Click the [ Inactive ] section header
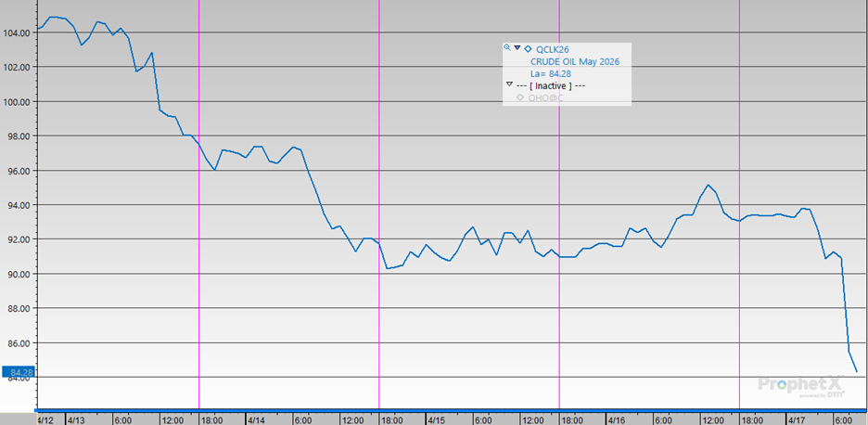Image resolution: width=868 pixels, height=425 pixels. click(552, 86)
